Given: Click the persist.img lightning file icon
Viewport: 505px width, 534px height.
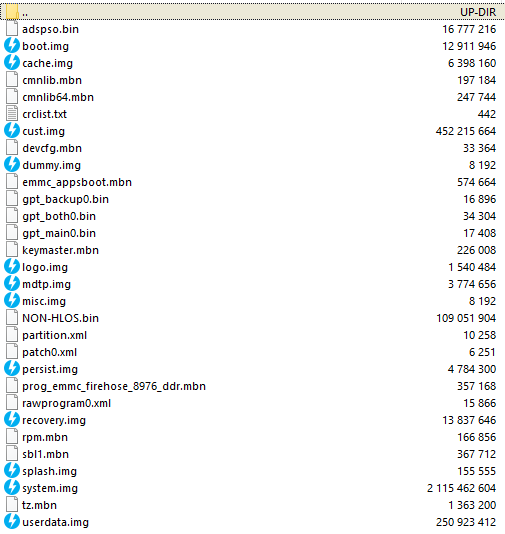Looking at the screenshot, I should click(12, 368).
